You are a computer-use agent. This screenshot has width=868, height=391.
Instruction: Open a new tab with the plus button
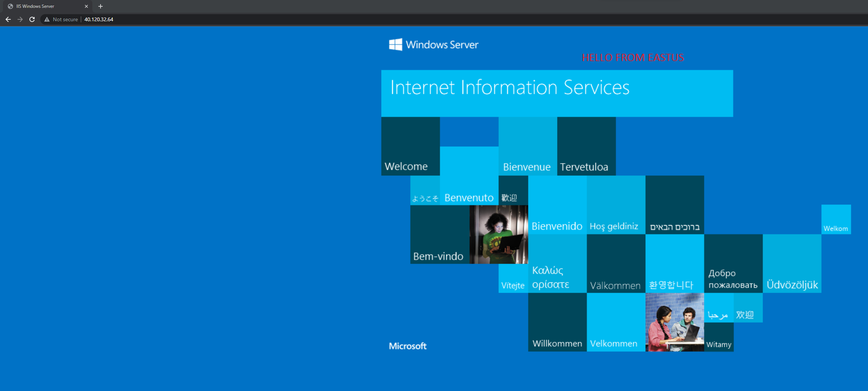click(x=101, y=6)
